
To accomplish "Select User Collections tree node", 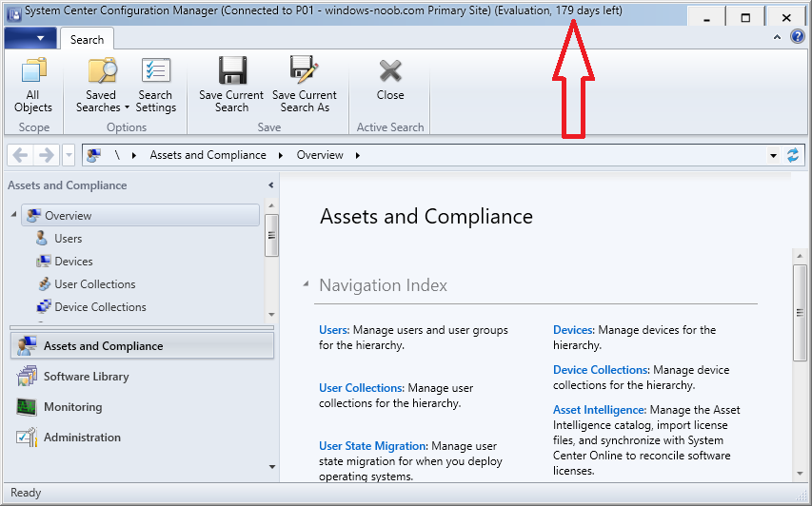I will [86, 284].
